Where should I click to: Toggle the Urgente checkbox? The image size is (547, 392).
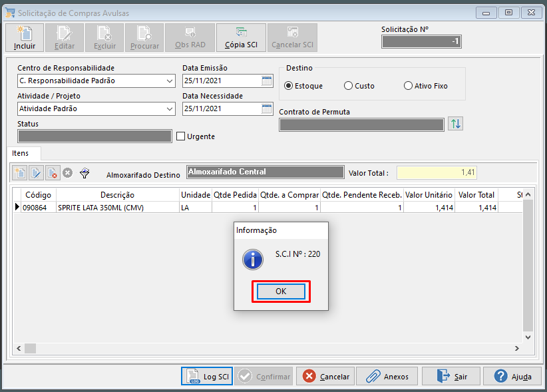coord(180,136)
